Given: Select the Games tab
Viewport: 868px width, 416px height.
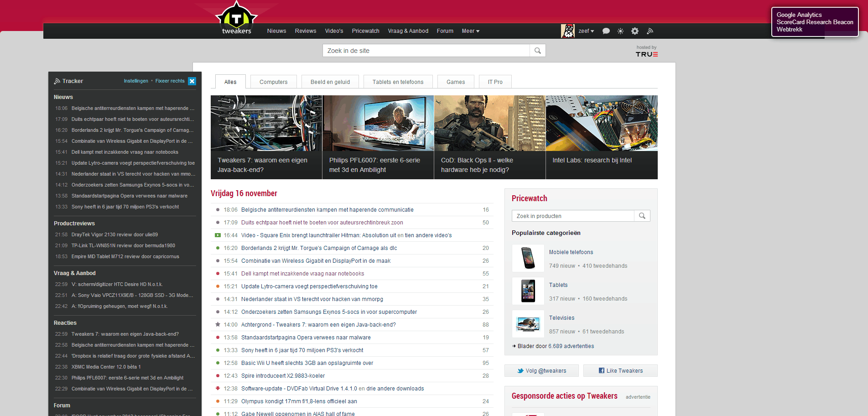Looking at the screenshot, I should click(x=456, y=82).
